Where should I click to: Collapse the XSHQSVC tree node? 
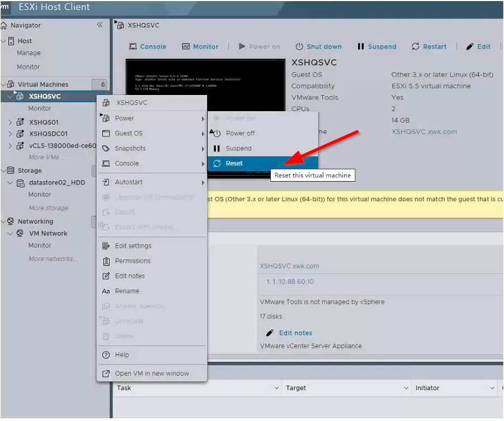[x=10, y=96]
